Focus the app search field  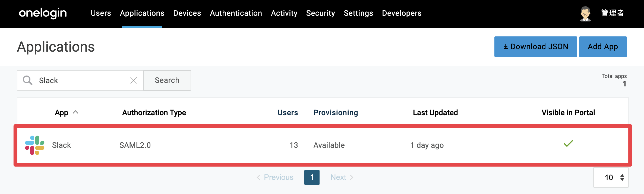coord(80,80)
